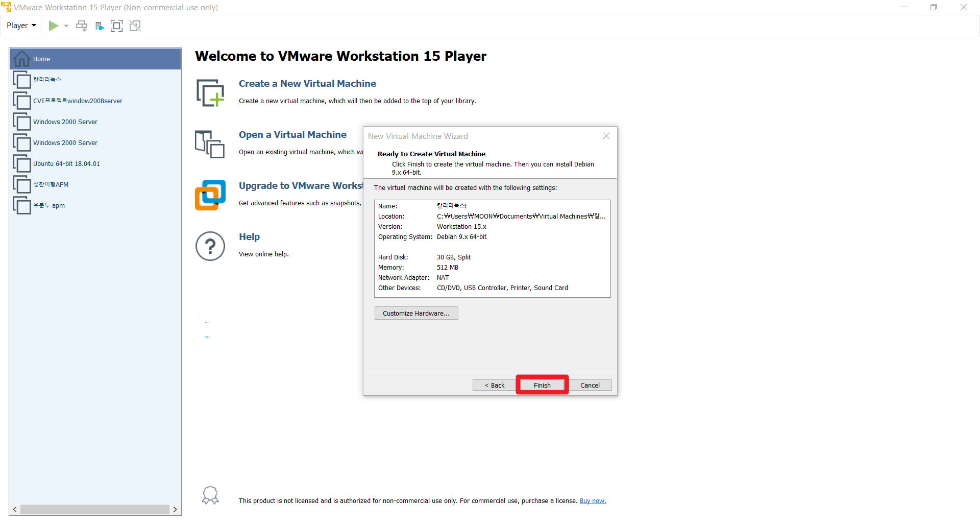Click VM icon next to Ubuntu 64-bit 18.04.01
This screenshot has width=980, height=526.
click(22, 164)
